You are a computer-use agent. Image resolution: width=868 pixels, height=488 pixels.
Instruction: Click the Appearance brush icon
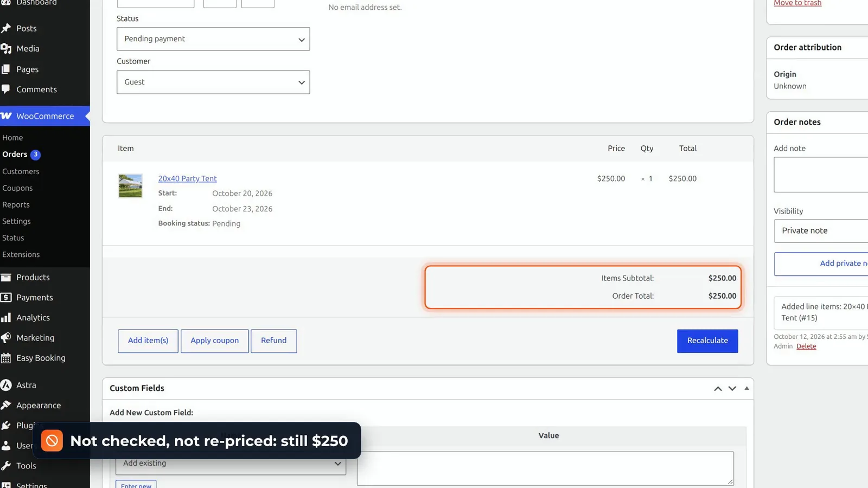pyautogui.click(x=6, y=406)
